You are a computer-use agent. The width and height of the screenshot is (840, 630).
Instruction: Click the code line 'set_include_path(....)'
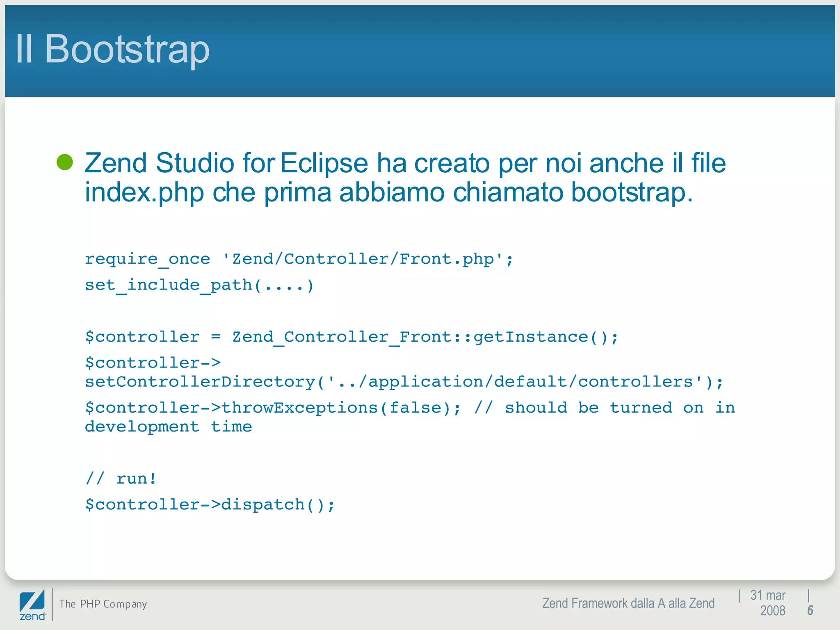click(x=199, y=285)
